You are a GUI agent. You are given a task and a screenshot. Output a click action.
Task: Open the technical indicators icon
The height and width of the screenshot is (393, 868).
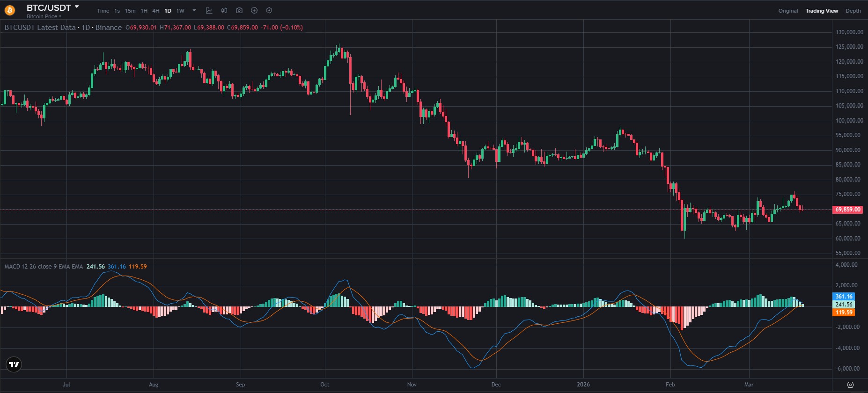pyautogui.click(x=209, y=10)
